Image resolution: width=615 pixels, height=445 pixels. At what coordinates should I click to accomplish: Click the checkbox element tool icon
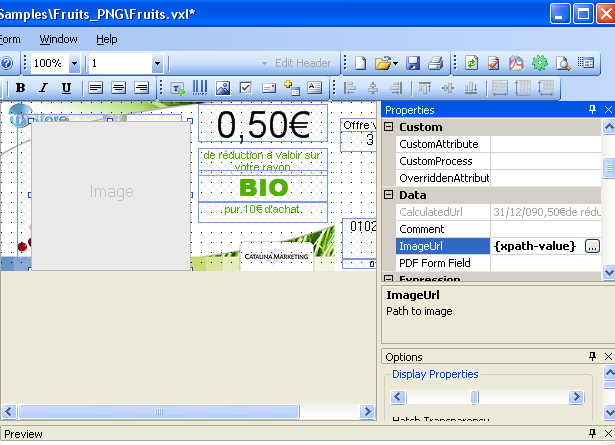(245, 88)
